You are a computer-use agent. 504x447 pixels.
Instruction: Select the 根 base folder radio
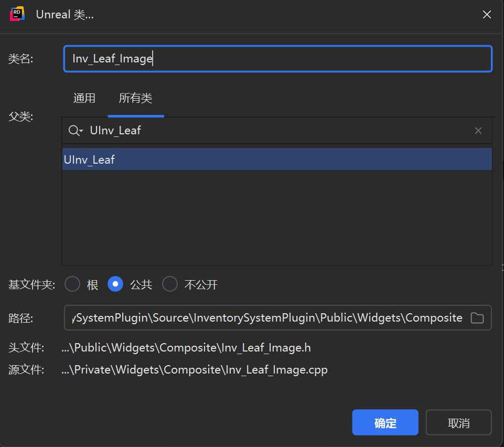click(x=72, y=284)
